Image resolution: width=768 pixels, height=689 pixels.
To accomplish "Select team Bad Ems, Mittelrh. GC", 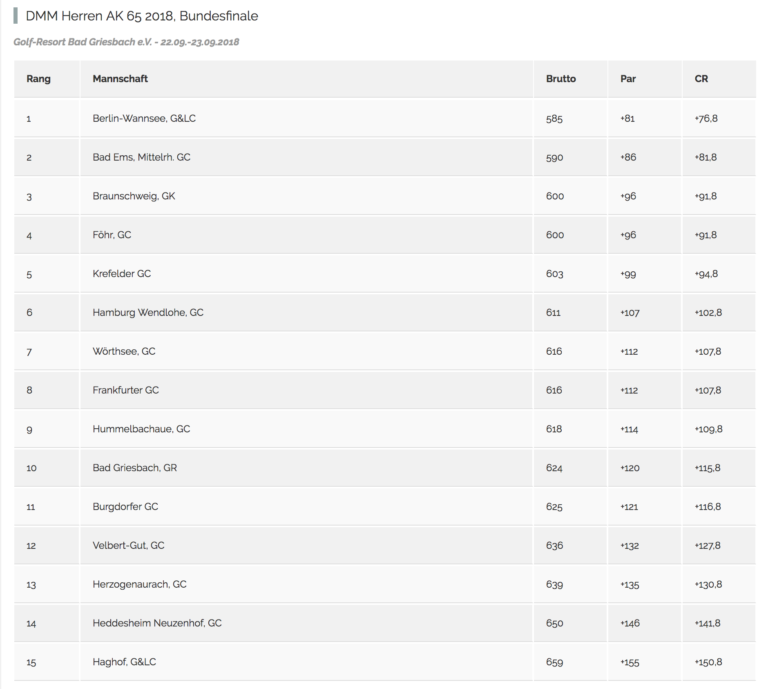I will click(x=142, y=157).
